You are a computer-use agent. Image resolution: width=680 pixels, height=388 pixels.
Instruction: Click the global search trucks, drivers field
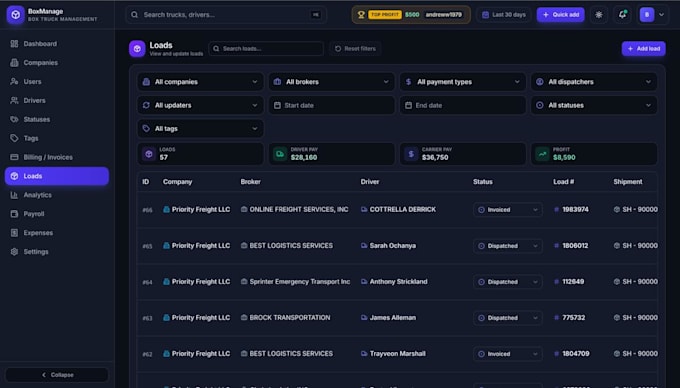[x=226, y=15]
